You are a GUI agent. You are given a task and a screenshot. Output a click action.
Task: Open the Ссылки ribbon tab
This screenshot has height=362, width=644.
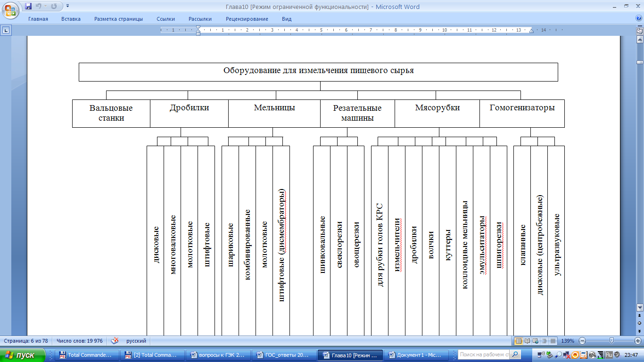pos(166,19)
